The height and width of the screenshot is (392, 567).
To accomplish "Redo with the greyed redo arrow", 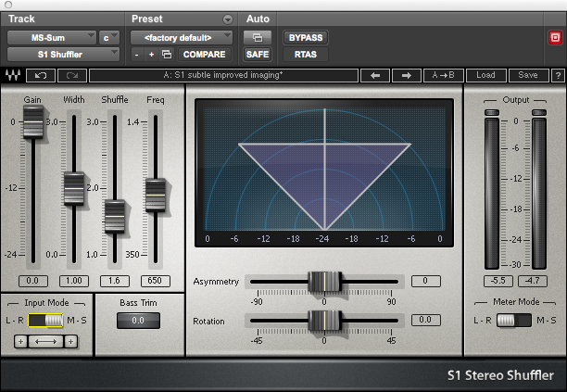I will (x=72, y=76).
